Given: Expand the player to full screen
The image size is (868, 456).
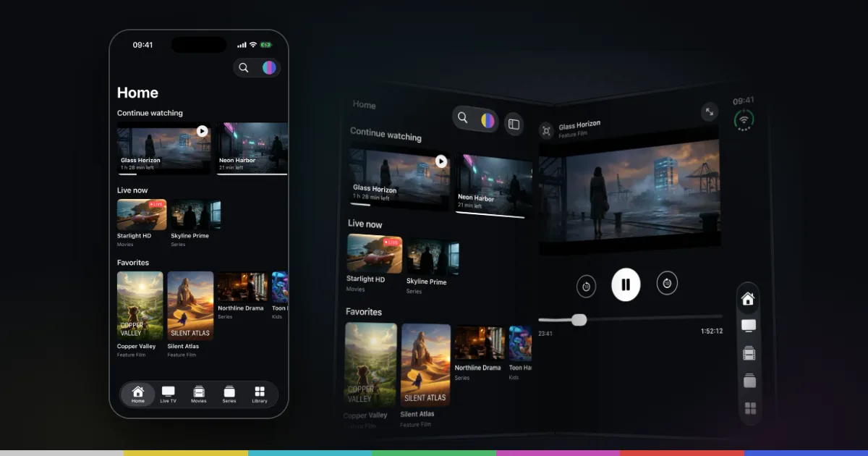Looking at the screenshot, I should 710,111.
